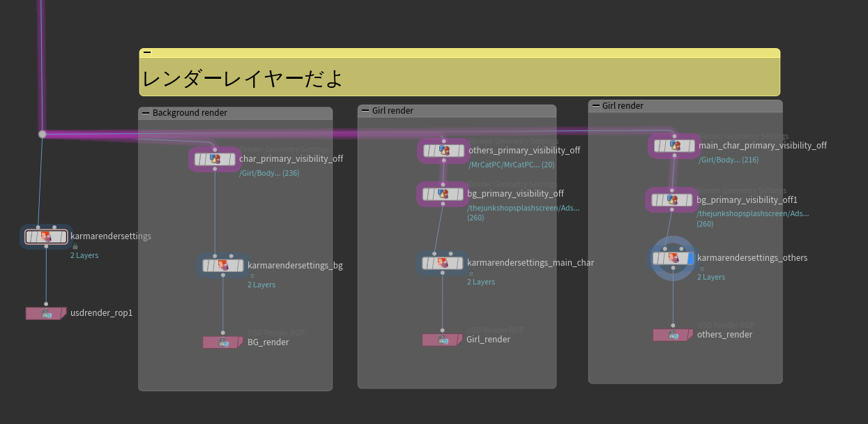This screenshot has width=868, height=424.
Task: Click lock icon below karmarendersettings_others label
Action: tap(701, 268)
